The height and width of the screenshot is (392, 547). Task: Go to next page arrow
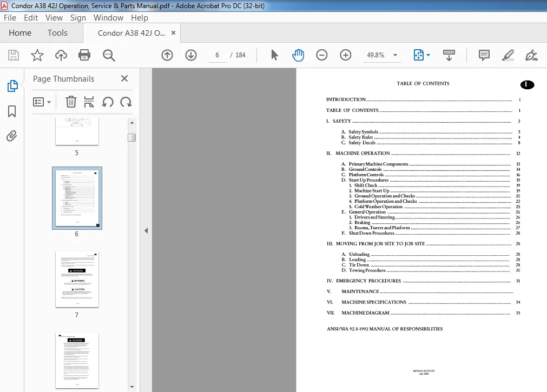pyautogui.click(x=191, y=55)
